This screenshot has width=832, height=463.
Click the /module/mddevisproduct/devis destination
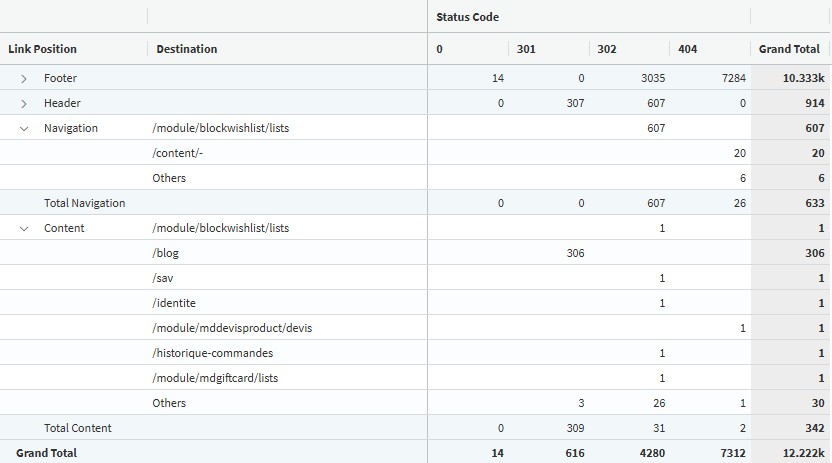(232, 328)
